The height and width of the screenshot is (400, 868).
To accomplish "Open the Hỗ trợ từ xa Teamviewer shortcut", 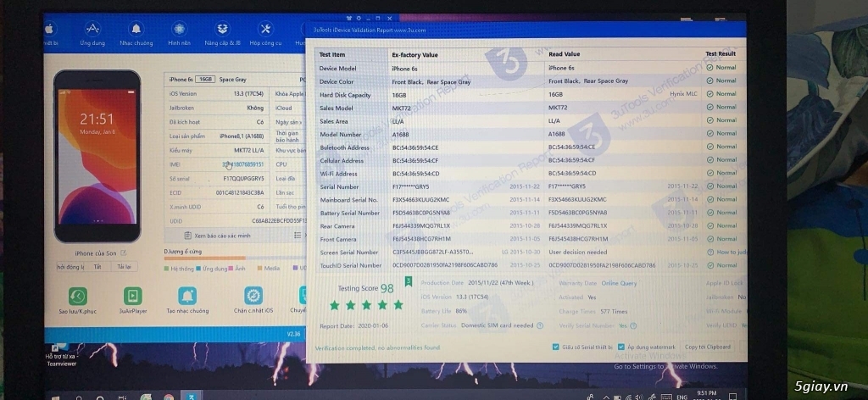I will (x=61, y=356).
